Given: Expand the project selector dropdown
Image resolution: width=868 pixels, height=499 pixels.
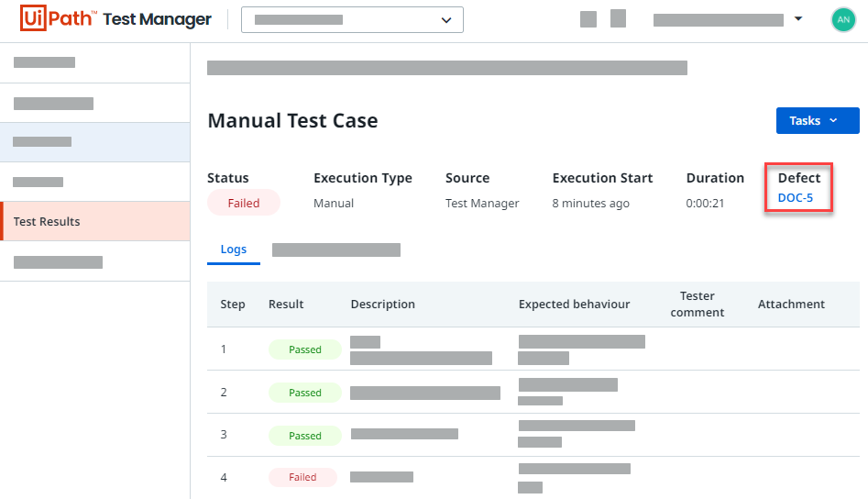Looking at the screenshot, I should [x=352, y=19].
